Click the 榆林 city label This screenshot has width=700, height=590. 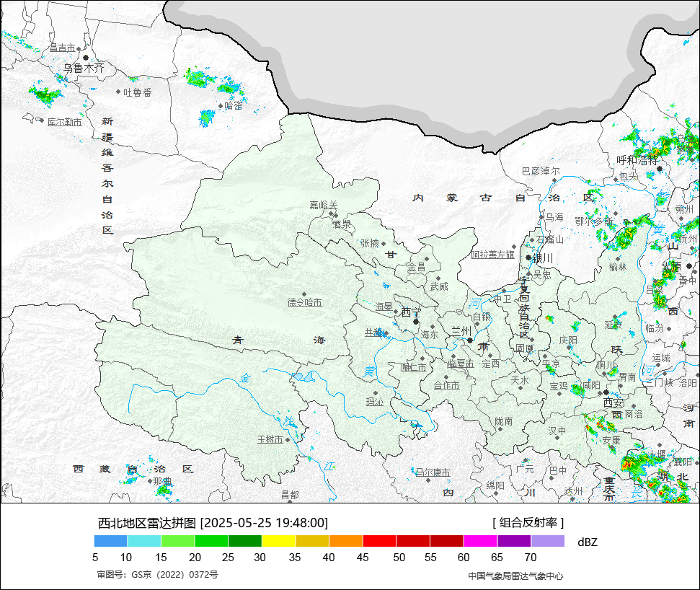pos(618,267)
